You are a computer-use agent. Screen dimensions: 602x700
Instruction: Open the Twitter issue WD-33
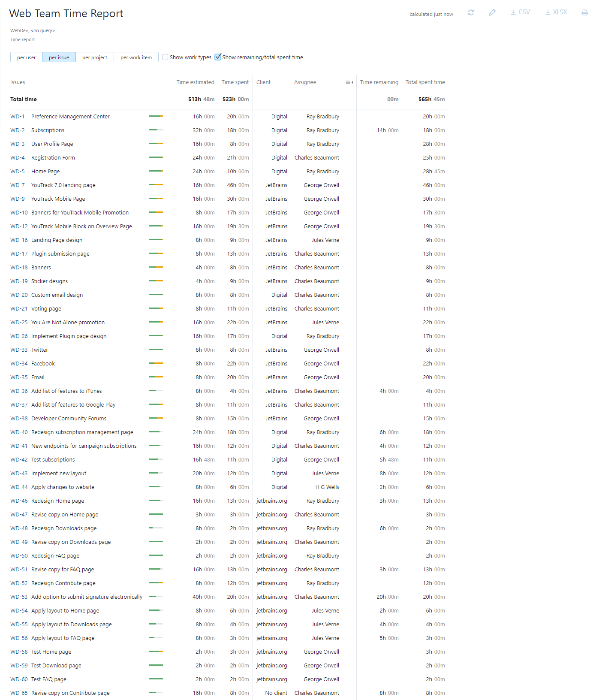point(39,350)
